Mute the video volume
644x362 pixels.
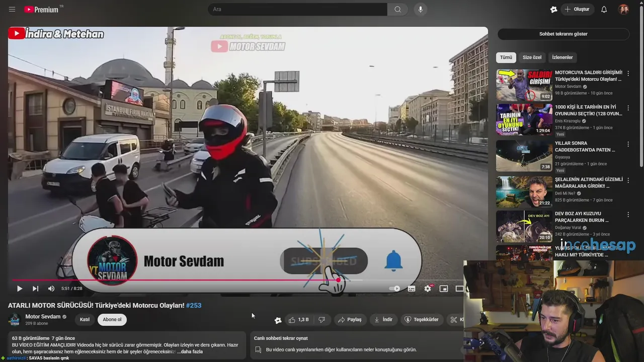[51, 289]
